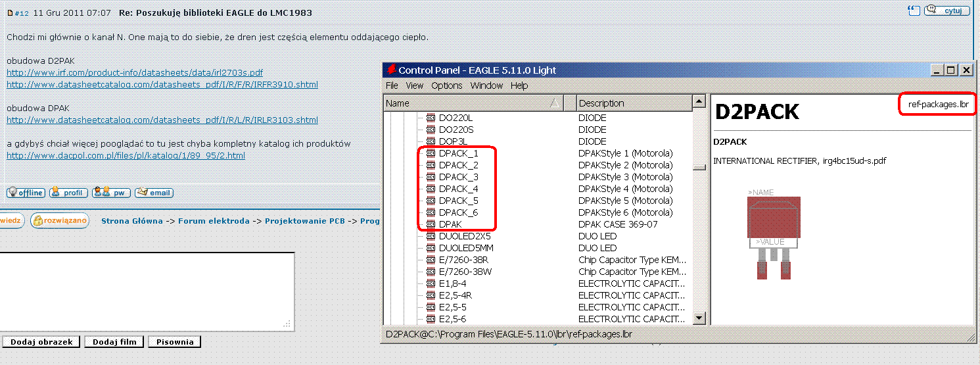Screen dimensions: 980x365
Task: Open the user's profil button
Action: (68, 193)
